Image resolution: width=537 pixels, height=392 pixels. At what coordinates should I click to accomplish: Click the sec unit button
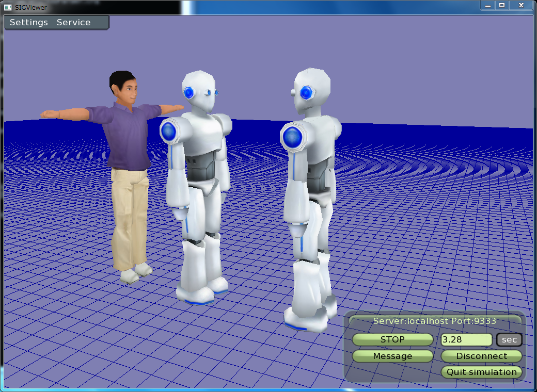coord(509,340)
